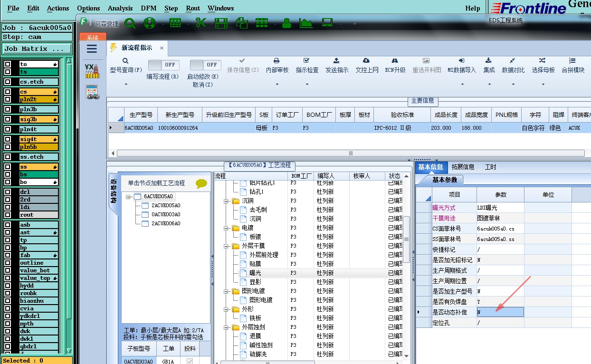Toggle checkbox beside layer cs.etch
This screenshot has width=591, height=364.
pos(8,82)
